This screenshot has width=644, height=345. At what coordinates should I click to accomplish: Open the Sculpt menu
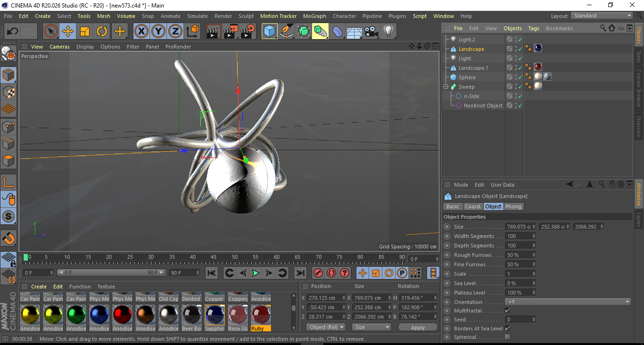(246, 16)
